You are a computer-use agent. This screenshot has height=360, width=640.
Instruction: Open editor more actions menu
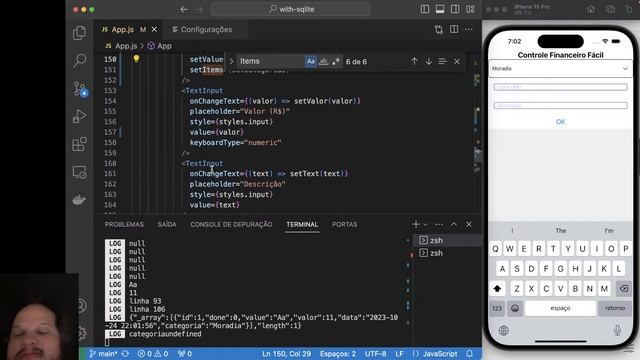click(469, 29)
